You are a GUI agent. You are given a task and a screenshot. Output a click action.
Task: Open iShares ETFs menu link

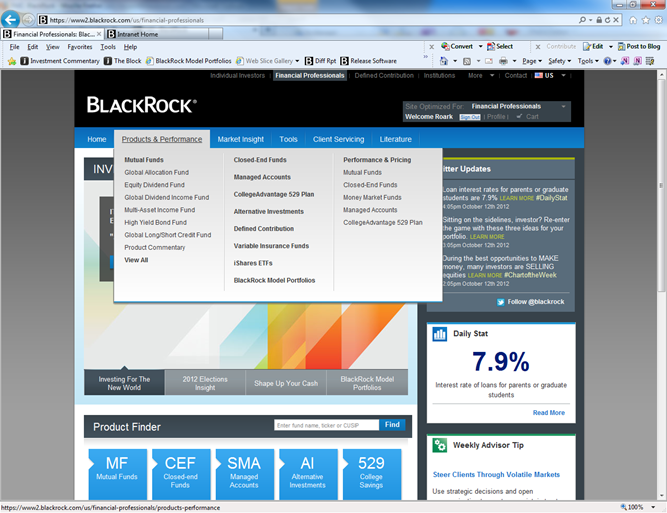click(x=253, y=263)
